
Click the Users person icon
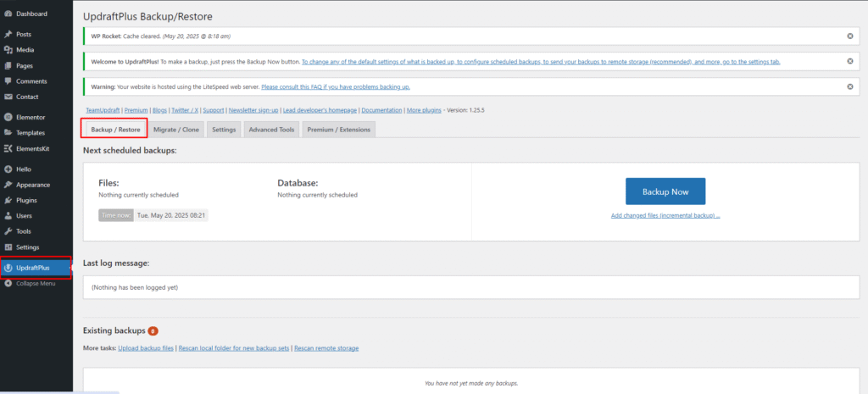[x=8, y=216]
